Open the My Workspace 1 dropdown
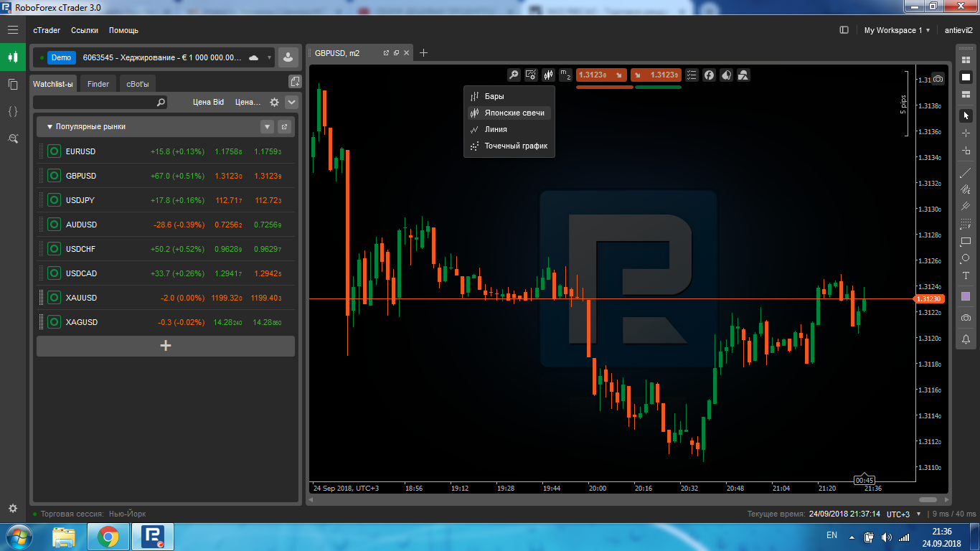 pyautogui.click(x=897, y=30)
